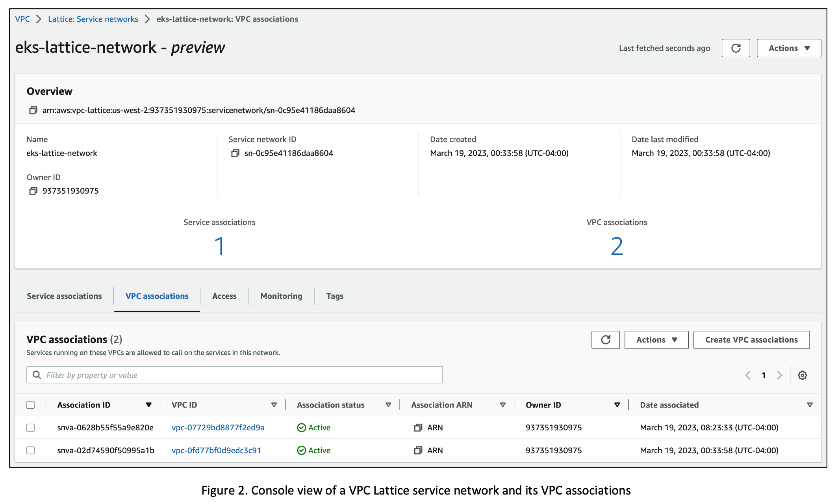Select the checkbox for snva-0628b55f55a9e820e
838x504 pixels.
(x=31, y=427)
